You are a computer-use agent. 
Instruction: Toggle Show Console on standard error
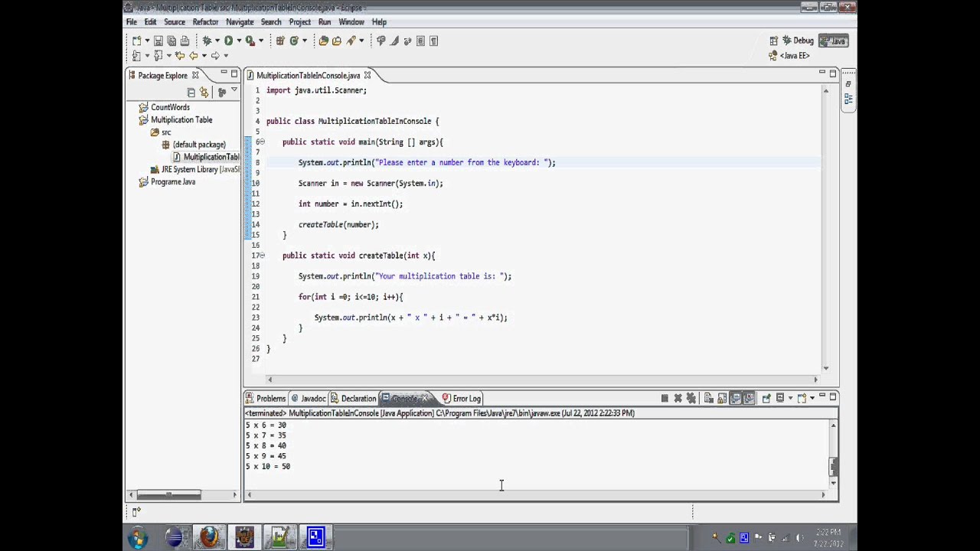(x=750, y=398)
